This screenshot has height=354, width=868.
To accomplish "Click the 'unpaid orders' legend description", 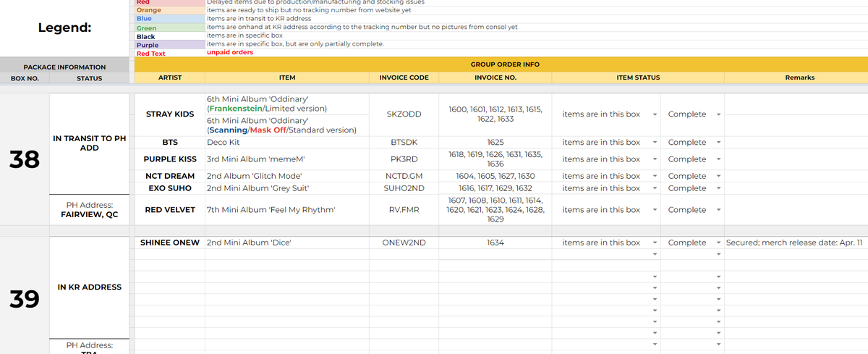I will tap(230, 53).
